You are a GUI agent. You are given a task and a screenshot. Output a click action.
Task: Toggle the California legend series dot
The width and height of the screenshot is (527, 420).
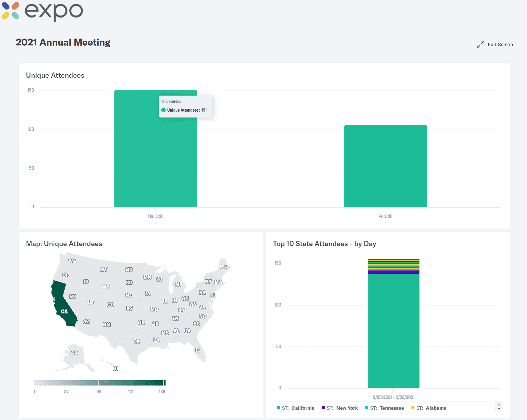click(279, 408)
